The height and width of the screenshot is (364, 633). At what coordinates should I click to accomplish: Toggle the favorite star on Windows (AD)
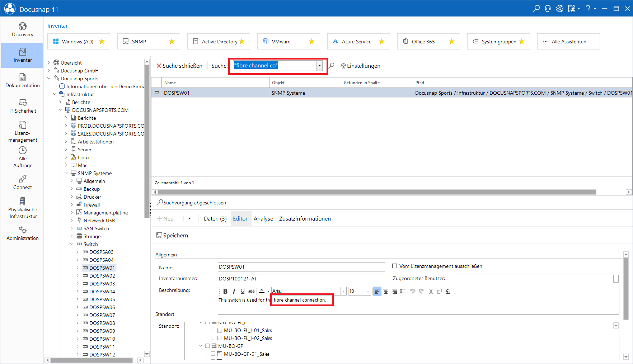point(102,42)
